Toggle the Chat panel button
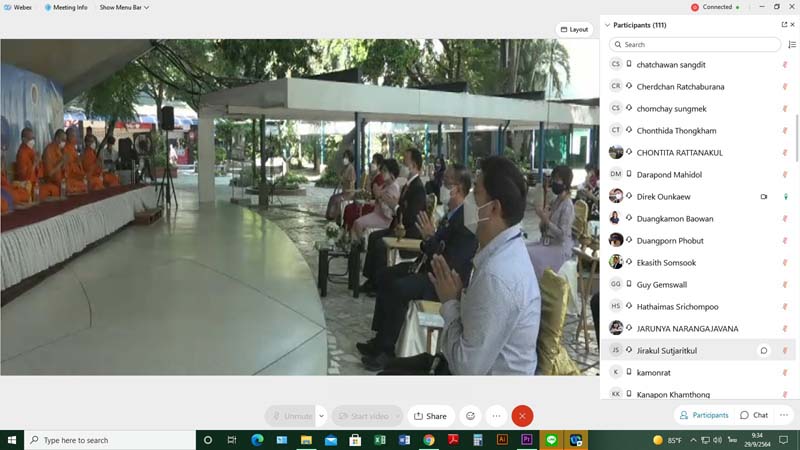Image resolution: width=800 pixels, height=450 pixels. pyautogui.click(x=754, y=415)
